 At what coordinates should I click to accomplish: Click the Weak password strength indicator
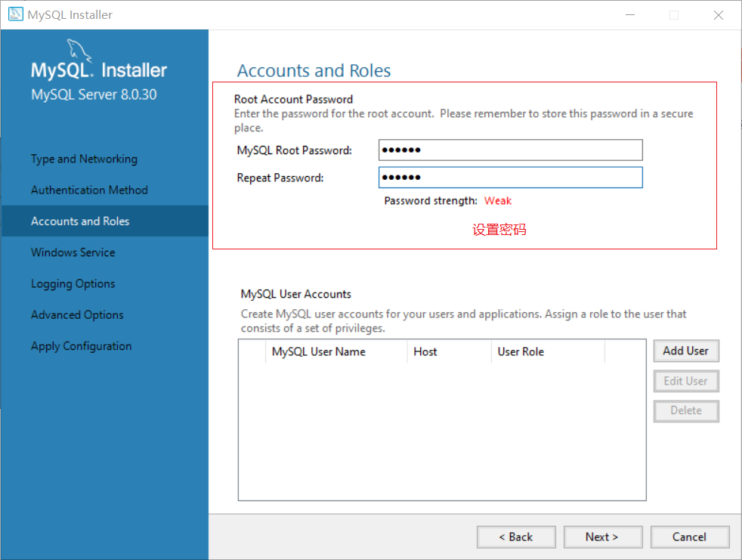point(498,200)
